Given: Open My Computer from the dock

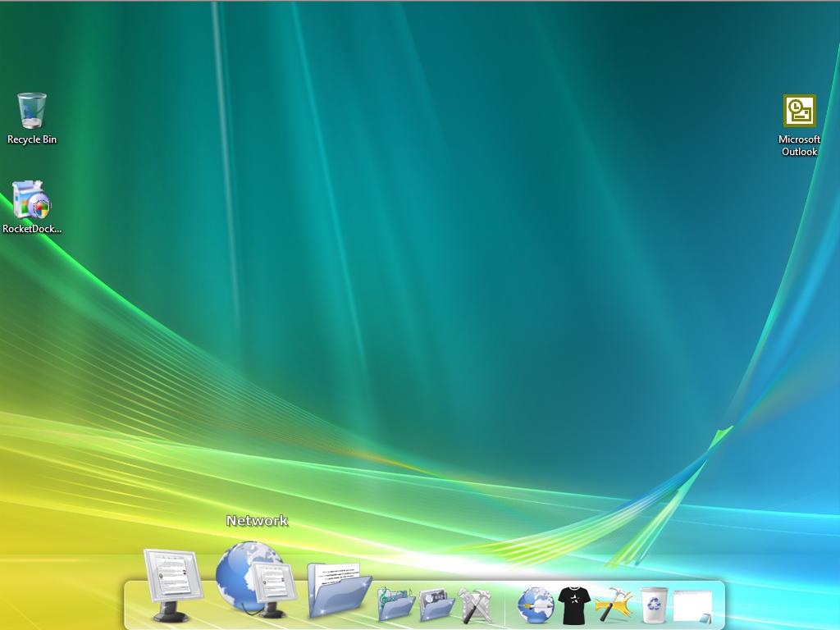Looking at the screenshot, I should tap(172, 584).
